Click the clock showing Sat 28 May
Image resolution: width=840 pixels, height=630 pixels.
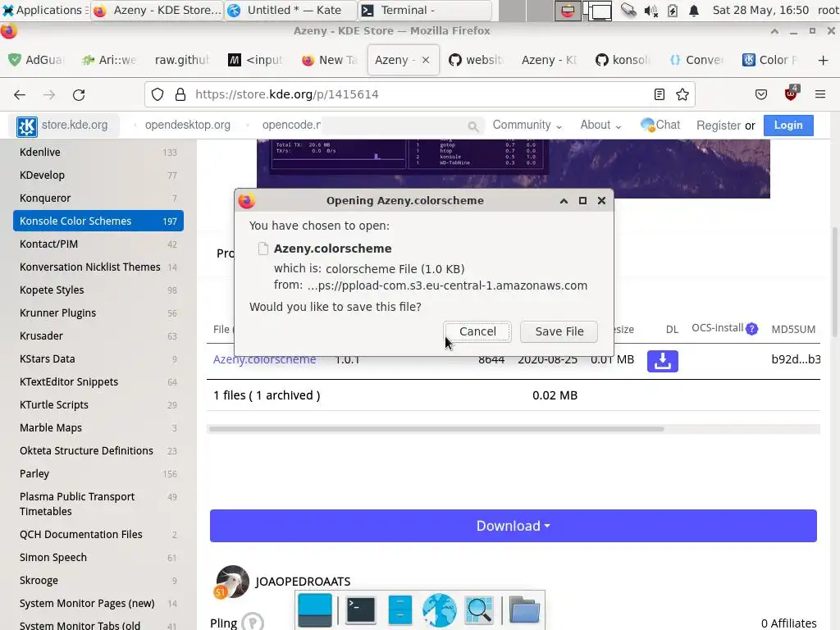click(x=760, y=10)
